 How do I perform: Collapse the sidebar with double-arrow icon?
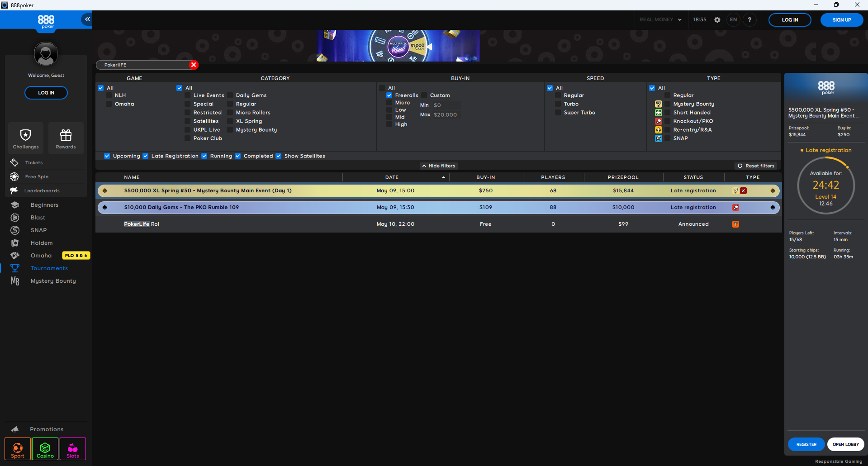click(x=87, y=19)
